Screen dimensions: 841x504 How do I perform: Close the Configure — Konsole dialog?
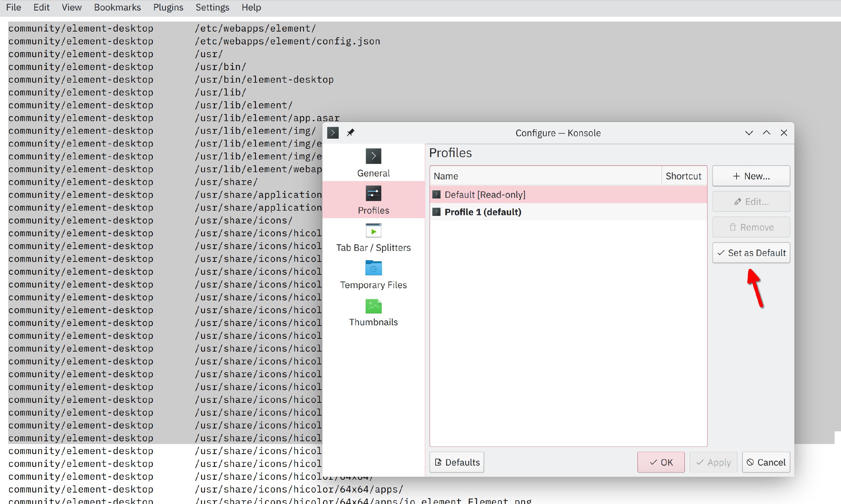(x=784, y=133)
